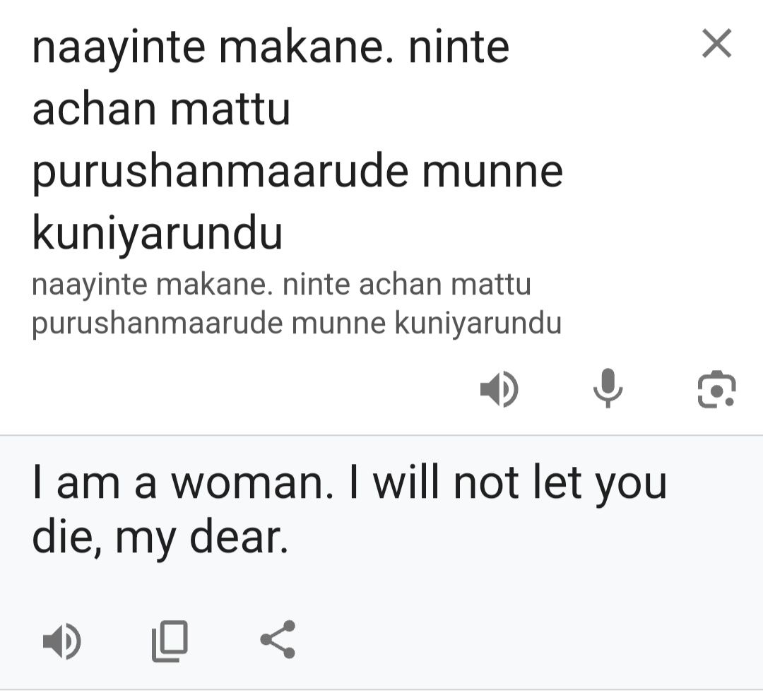763x700 pixels.
Task: Listen to the English translation audio
Action: tap(62, 641)
